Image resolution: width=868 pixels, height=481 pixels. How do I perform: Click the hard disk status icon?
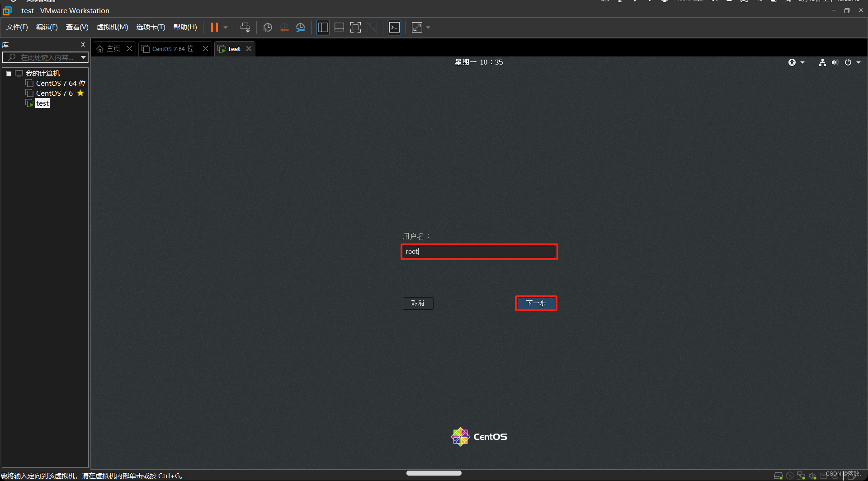[778, 476]
